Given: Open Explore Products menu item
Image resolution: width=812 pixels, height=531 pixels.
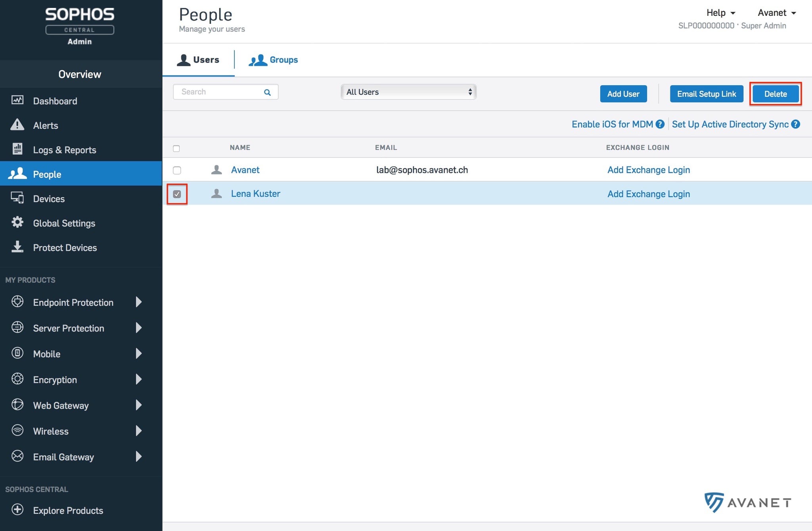Looking at the screenshot, I should pos(81,510).
